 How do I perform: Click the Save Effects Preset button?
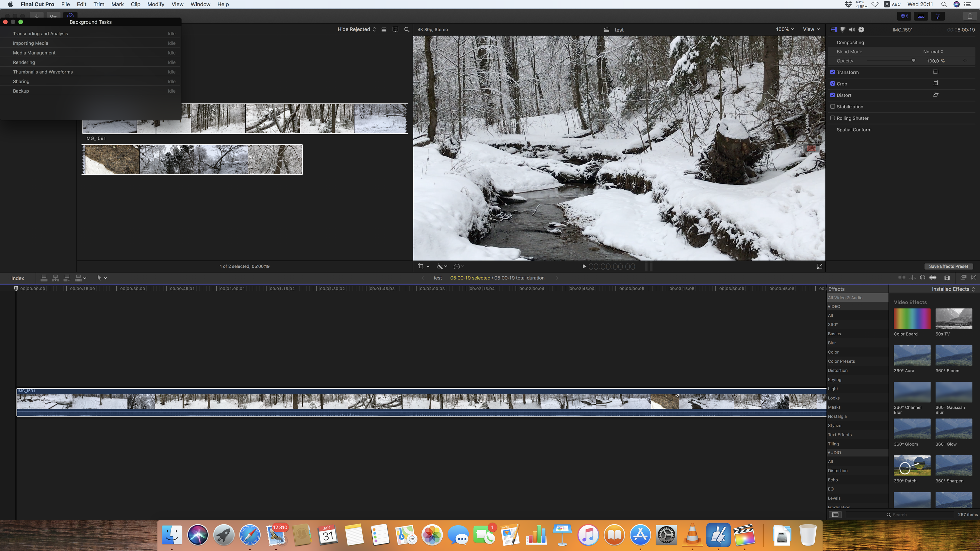pos(948,266)
